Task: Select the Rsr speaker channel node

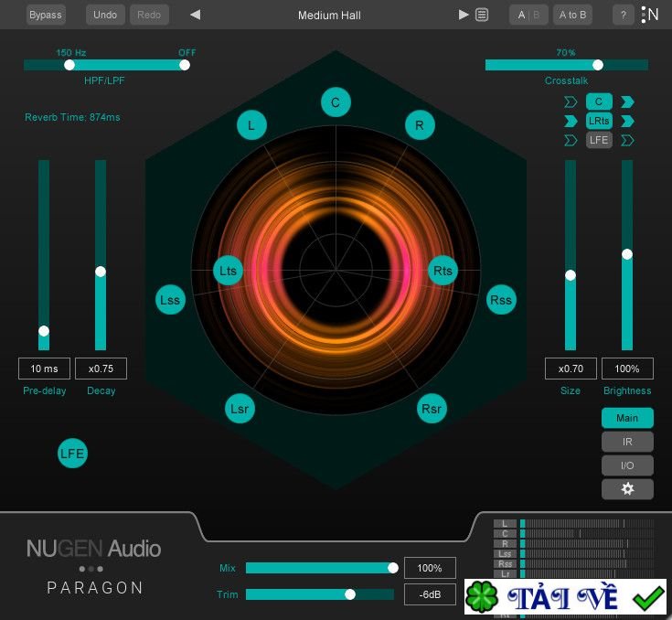Action: (x=432, y=409)
